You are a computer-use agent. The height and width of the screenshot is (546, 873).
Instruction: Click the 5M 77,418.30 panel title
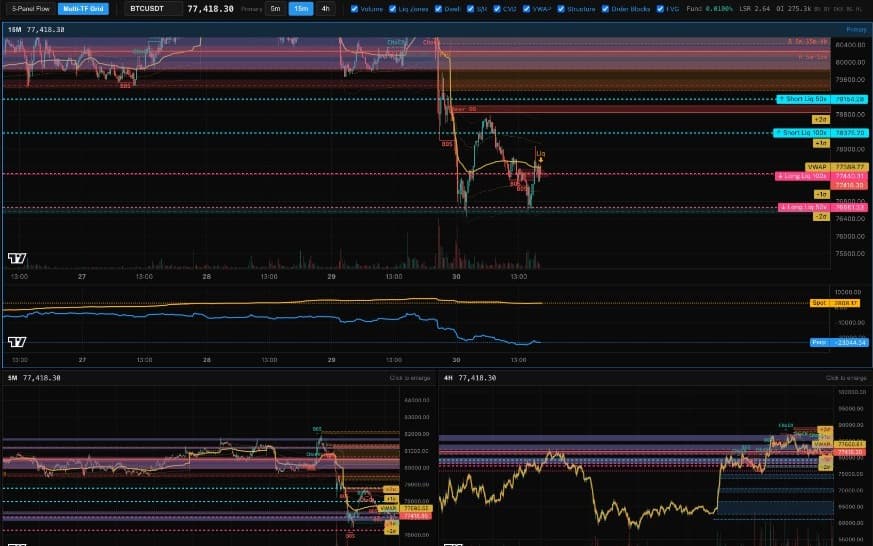point(34,378)
